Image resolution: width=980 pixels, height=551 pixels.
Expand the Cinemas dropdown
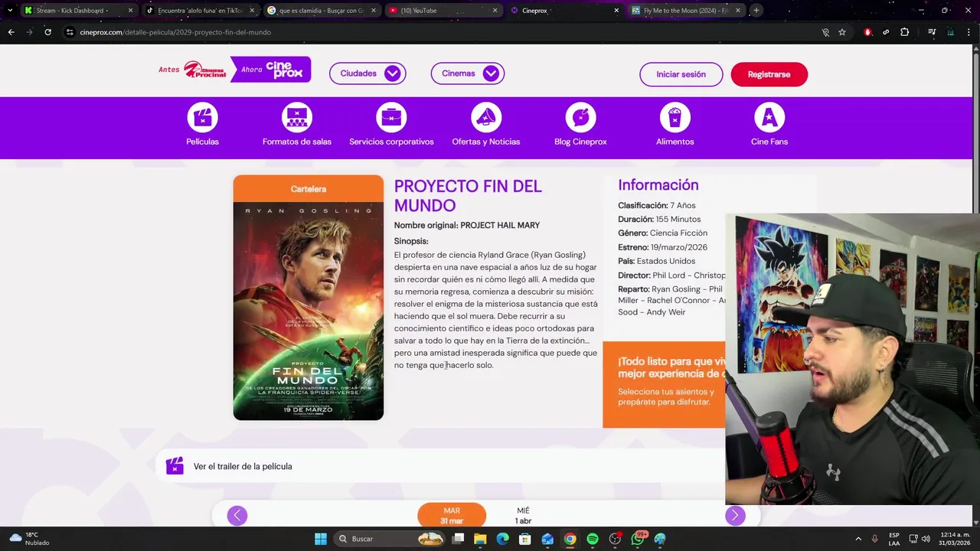[x=468, y=73]
